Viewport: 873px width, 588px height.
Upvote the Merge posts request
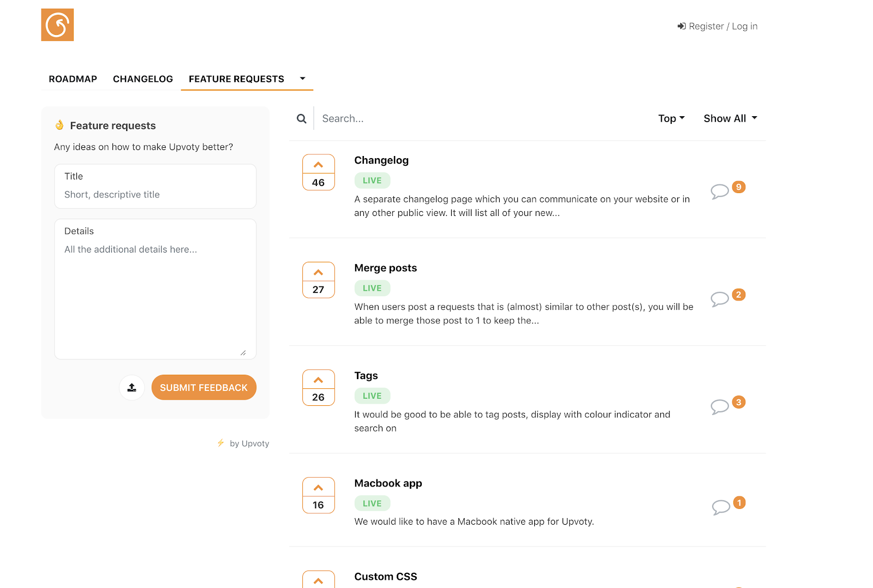[x=319, y=272]
